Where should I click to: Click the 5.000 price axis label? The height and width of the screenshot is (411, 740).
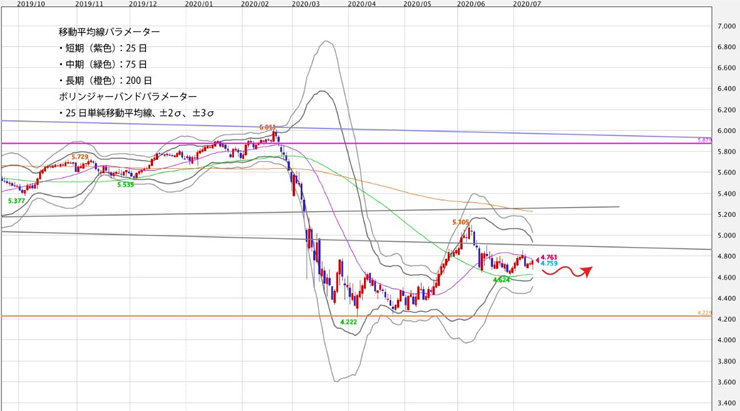coord(727,235)
